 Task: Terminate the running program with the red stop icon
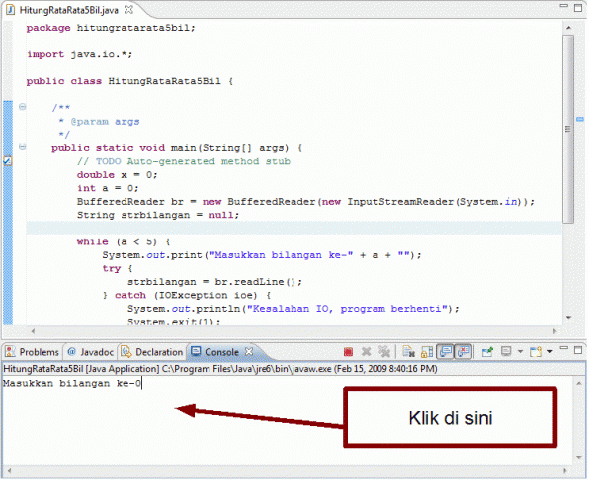348,352
